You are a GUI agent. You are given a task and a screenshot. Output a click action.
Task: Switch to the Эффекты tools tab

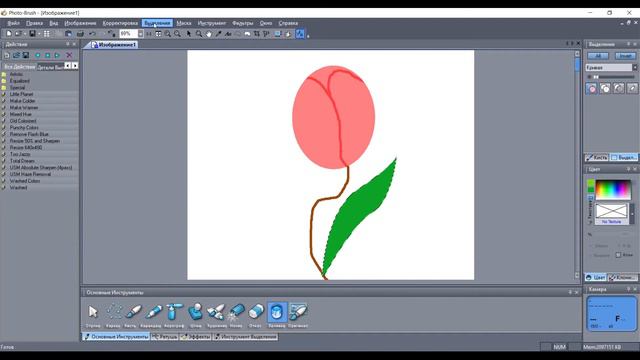point(196,337)
